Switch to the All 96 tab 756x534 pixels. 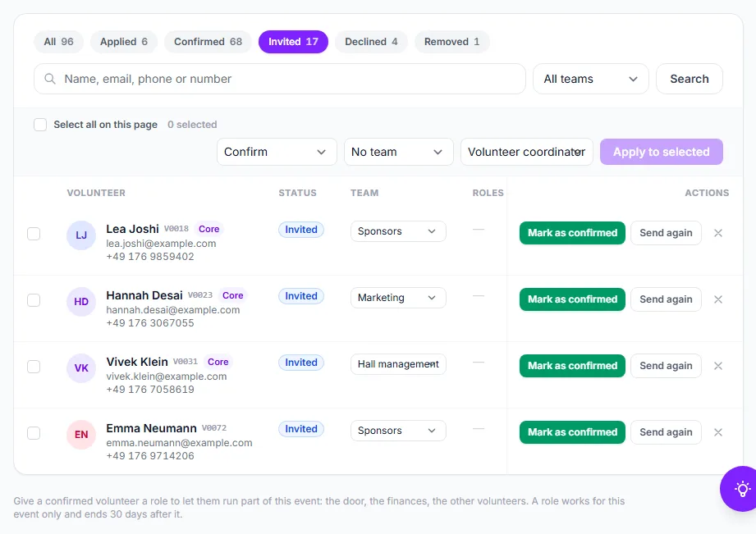[58, 42]
